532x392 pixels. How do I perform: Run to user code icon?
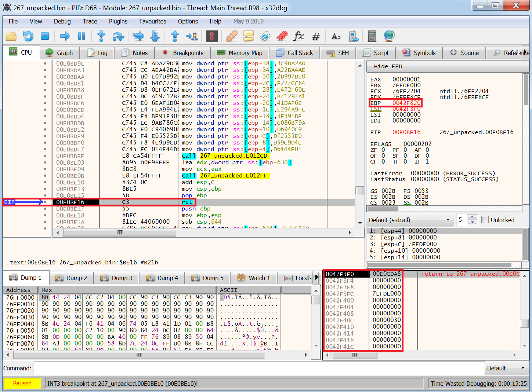coord(192,36)
